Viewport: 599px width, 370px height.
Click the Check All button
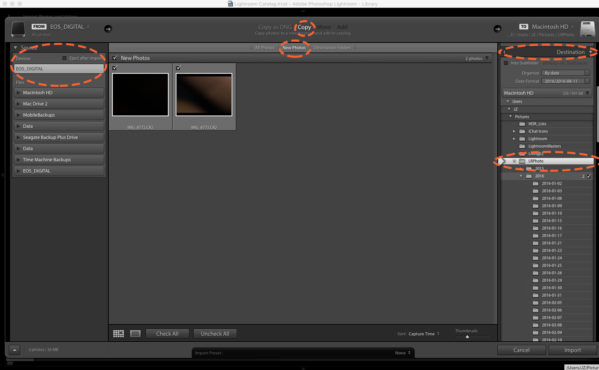tap(167, 334)
